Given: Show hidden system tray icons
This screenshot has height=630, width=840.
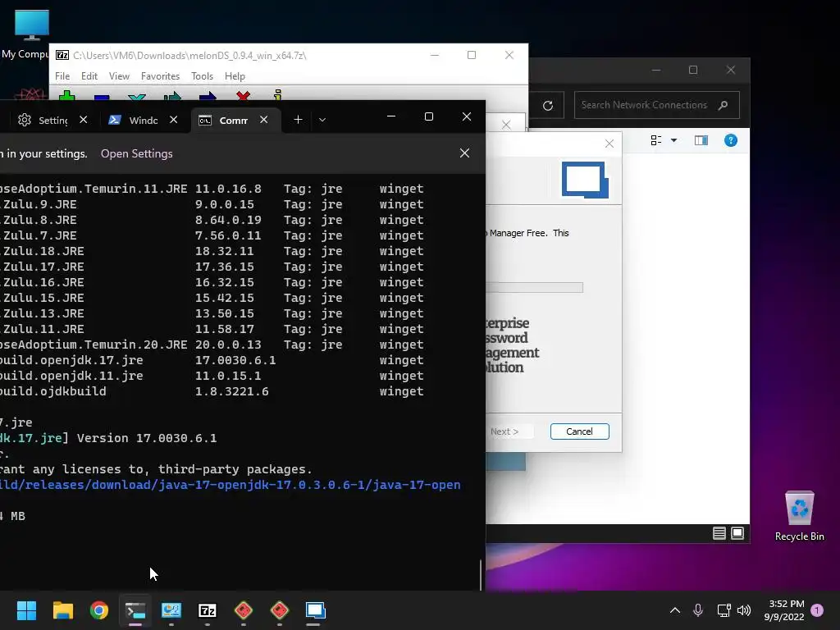Looking at the screenshot, I should click(675, 610).
